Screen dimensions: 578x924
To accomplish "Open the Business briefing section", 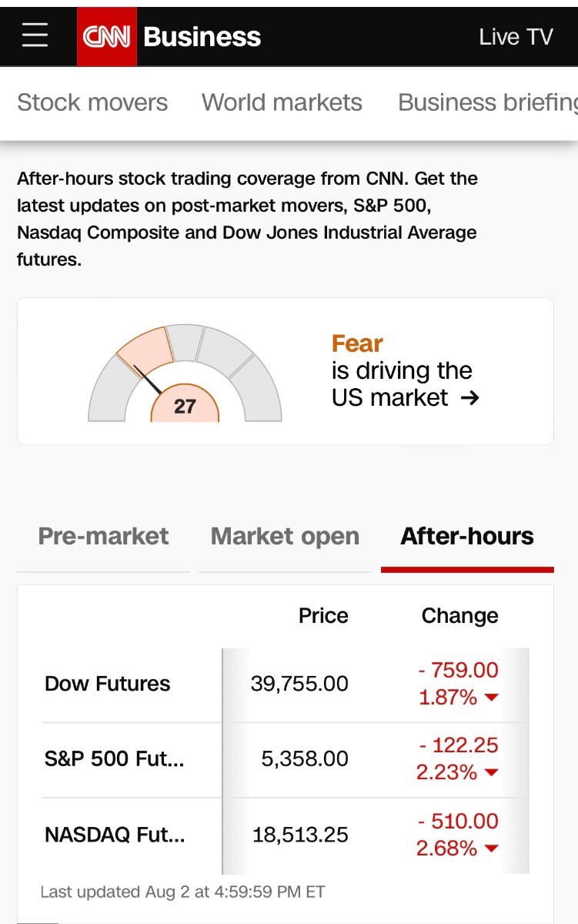I will [x=487, y=102].
